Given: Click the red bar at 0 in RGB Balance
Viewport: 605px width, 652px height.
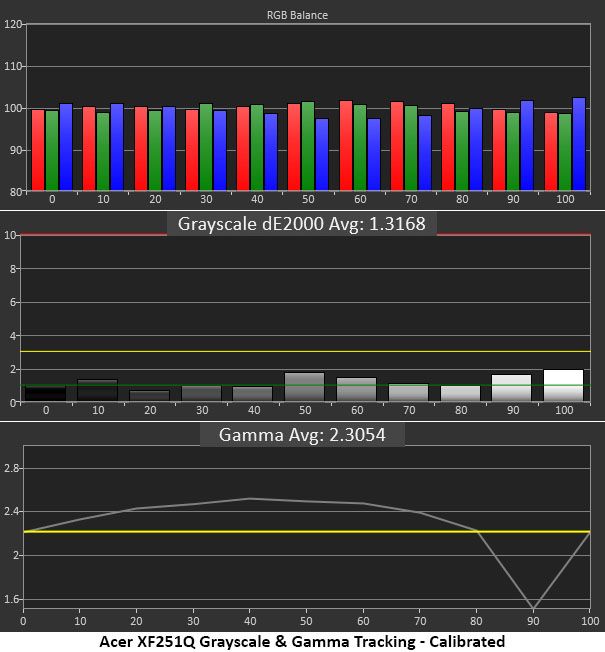Looking at the screenshot, I should 38,150.
